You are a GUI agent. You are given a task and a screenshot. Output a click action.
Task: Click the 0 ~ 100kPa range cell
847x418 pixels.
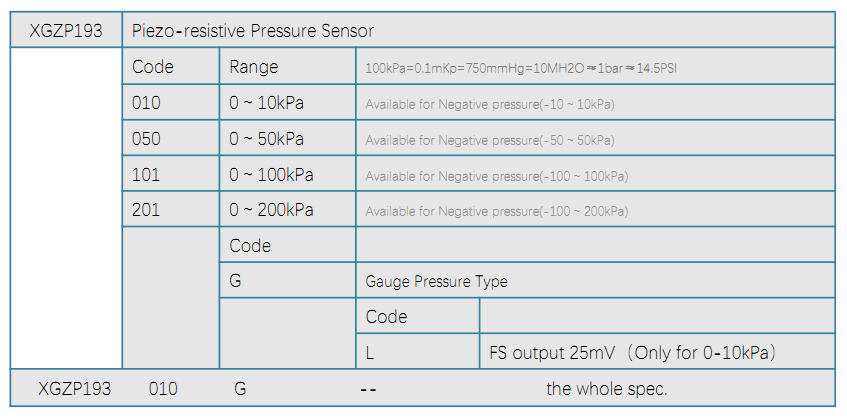click(287, 174)
